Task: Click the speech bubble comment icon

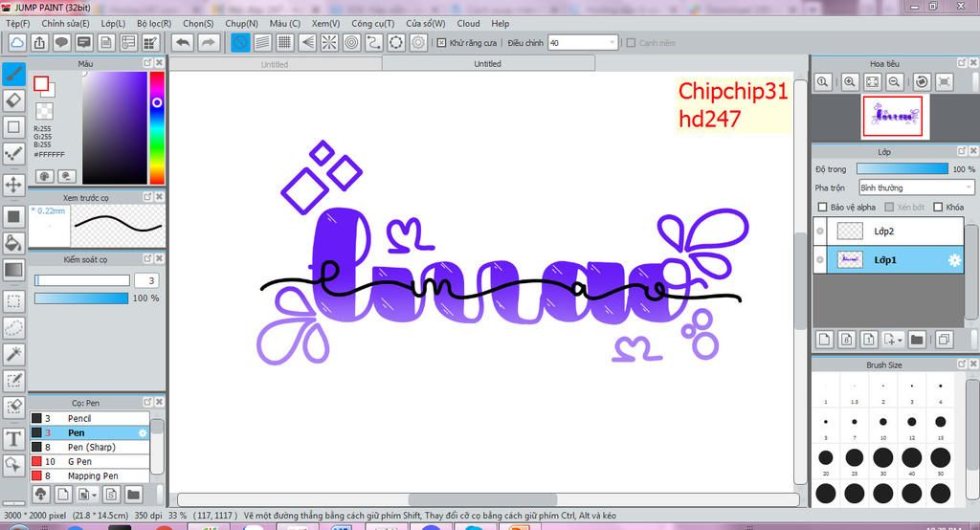Action: tap(61, 42)
